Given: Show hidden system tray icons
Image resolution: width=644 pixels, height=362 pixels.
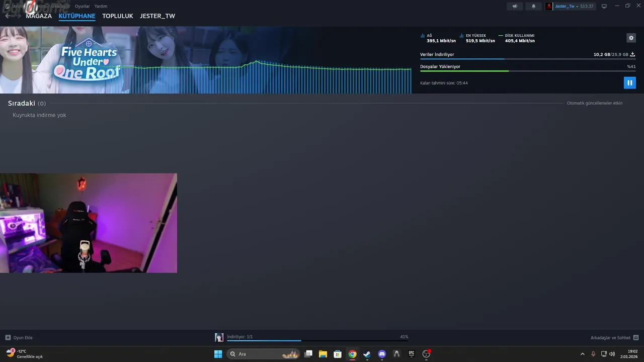Looking at the screenshot, I should point(583,354).
